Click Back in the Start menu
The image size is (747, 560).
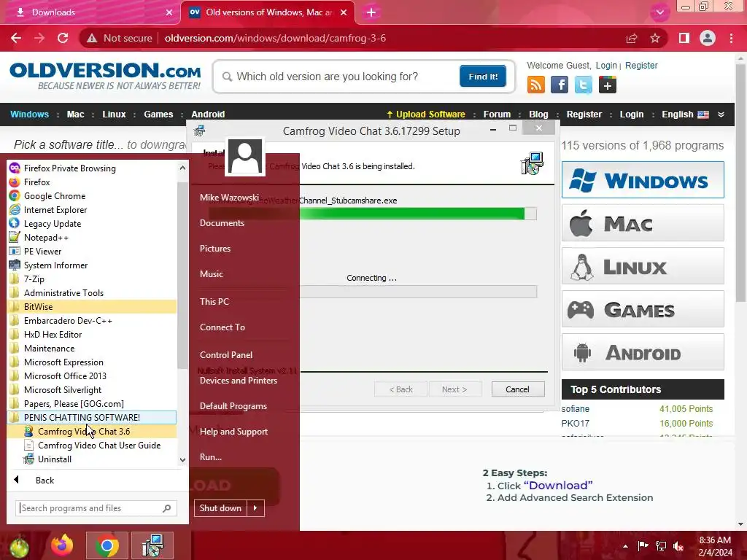pyautogui.click(x=44, y=480)
